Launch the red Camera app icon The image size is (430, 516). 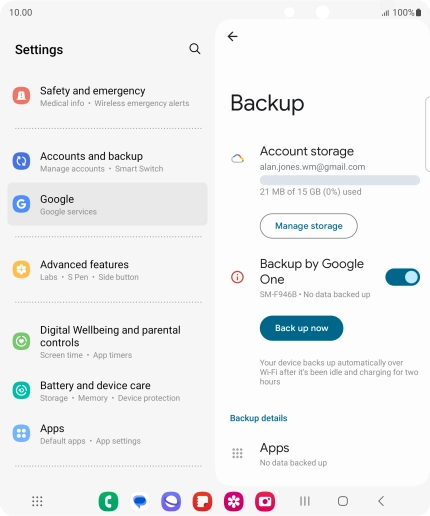[265, 501]
